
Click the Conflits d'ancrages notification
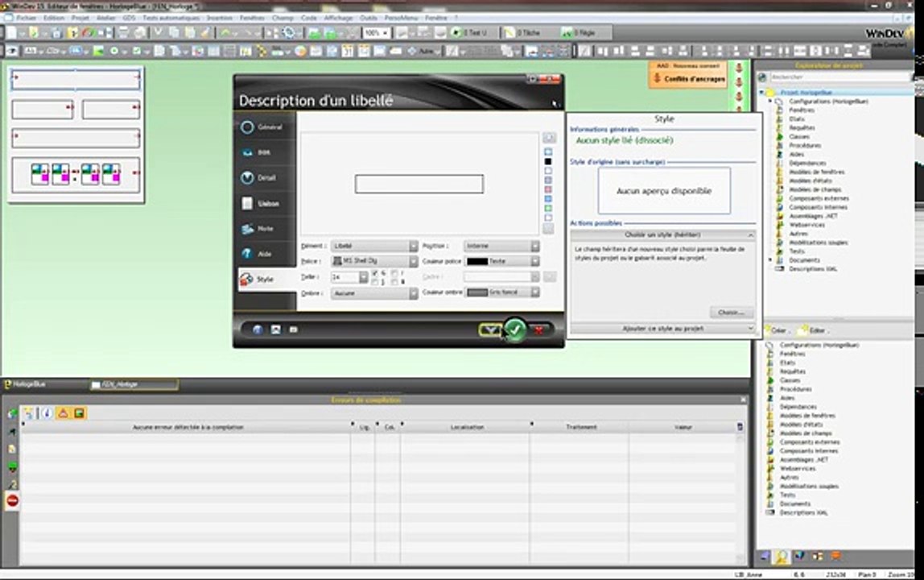tap(688, 78)
